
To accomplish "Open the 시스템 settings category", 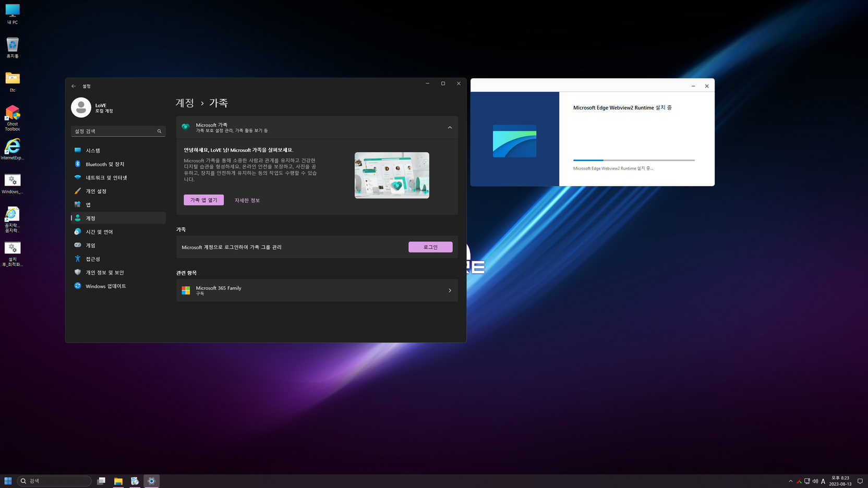I will tap(118, 150).
